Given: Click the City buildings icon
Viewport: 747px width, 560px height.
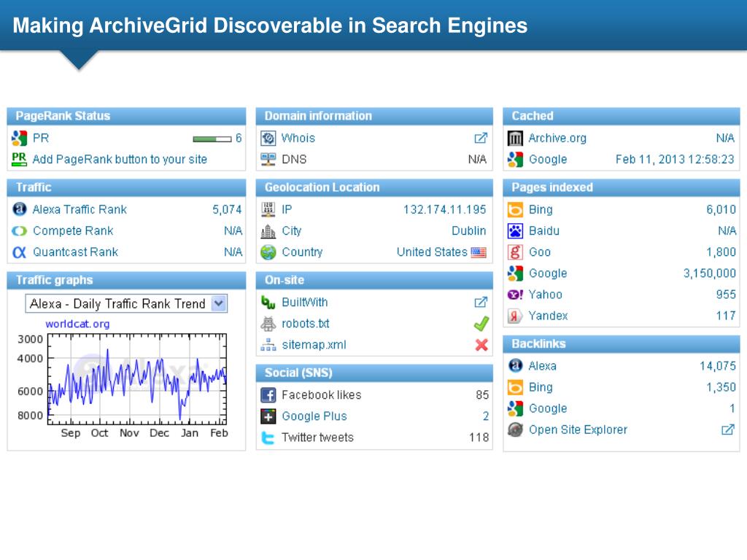Looking at the screenshot, I should (268, 231).
